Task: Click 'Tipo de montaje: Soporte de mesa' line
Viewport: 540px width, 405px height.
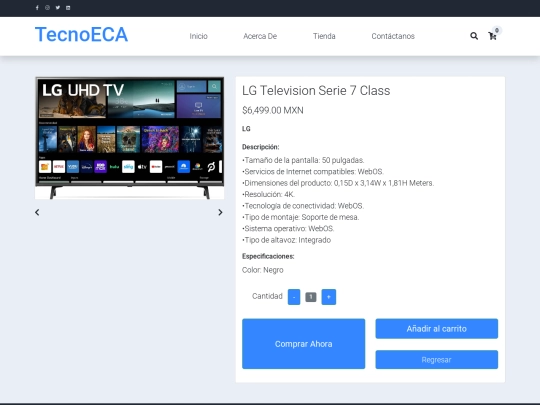Action: click(301, 217)
